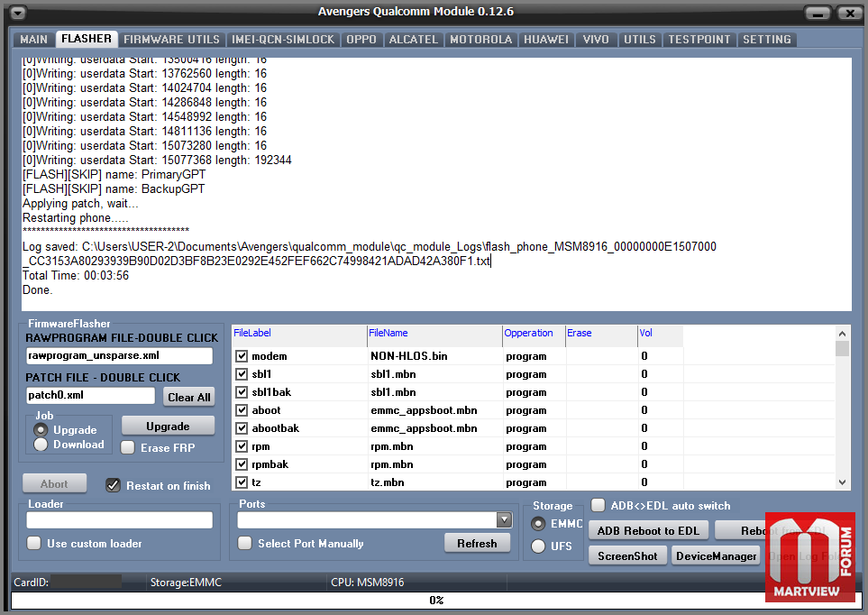Viewport: 868px width, 615px height.
Task: Select the Download job radio button
Action: pyautogui.click(x=41, y=445)
